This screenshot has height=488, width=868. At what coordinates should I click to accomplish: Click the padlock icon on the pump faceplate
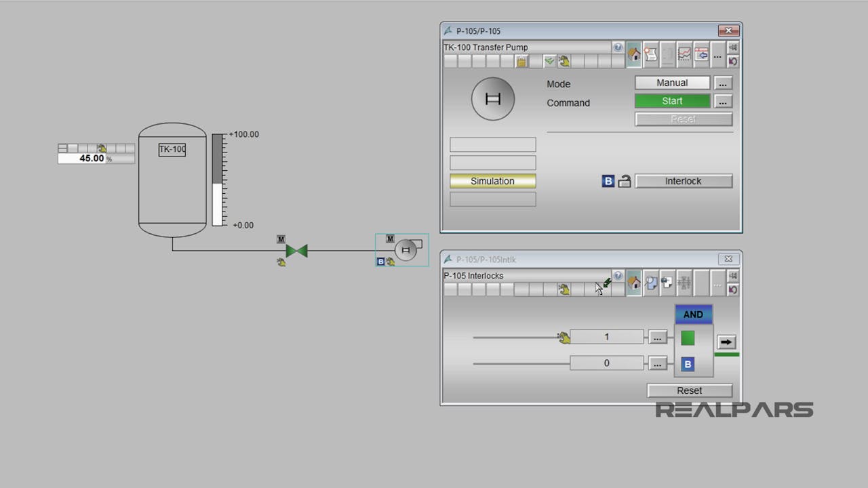pos(521,62)
